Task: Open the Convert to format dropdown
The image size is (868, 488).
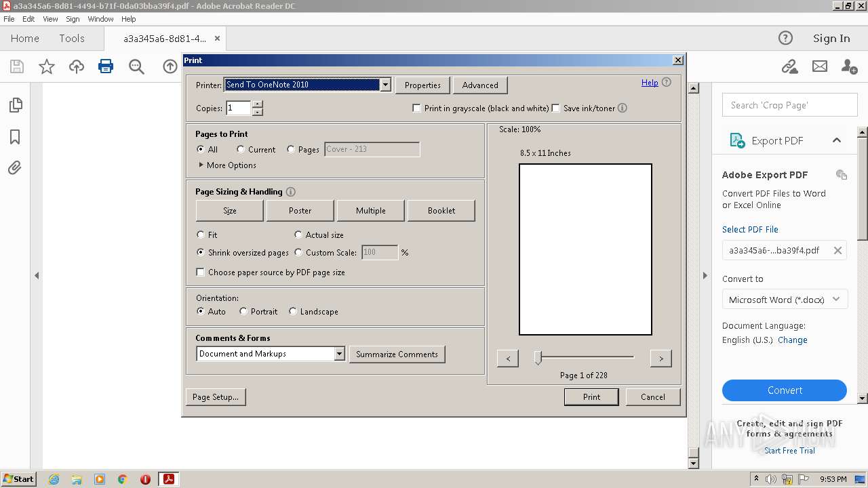Action: pyautogui.click(x=785, y=299)
